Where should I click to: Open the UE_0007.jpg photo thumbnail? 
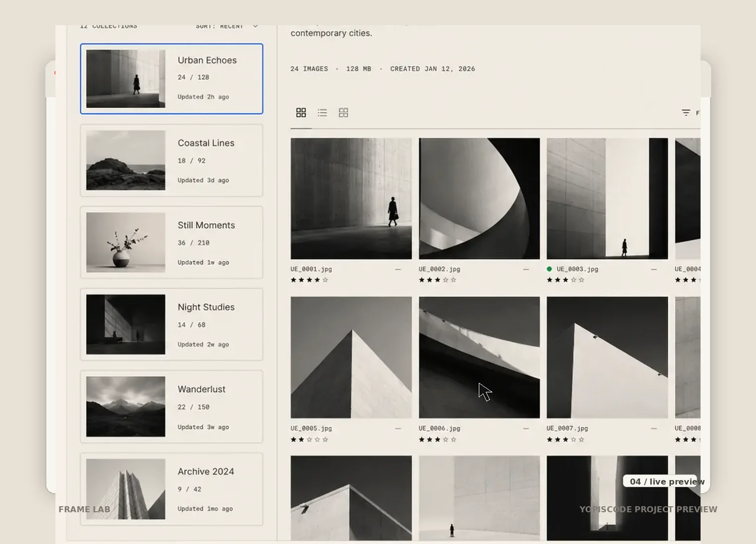[607, 358]
